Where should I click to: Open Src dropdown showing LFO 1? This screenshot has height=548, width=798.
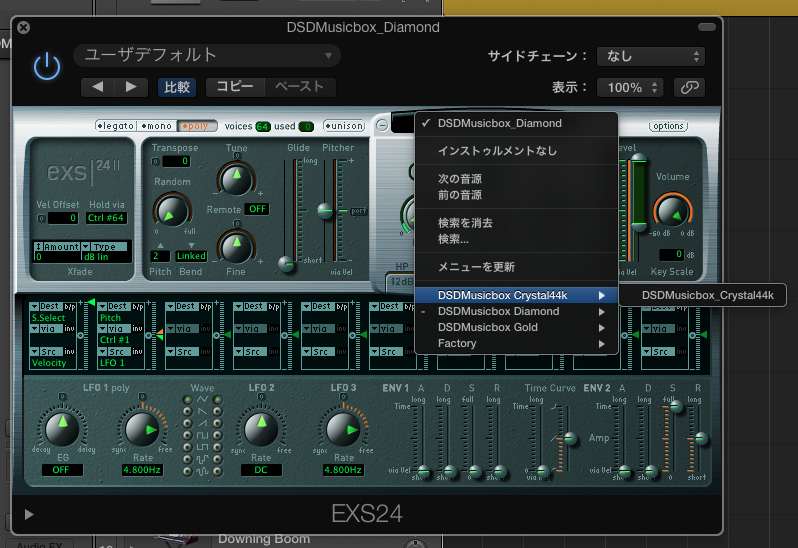(x=115, y=352)
